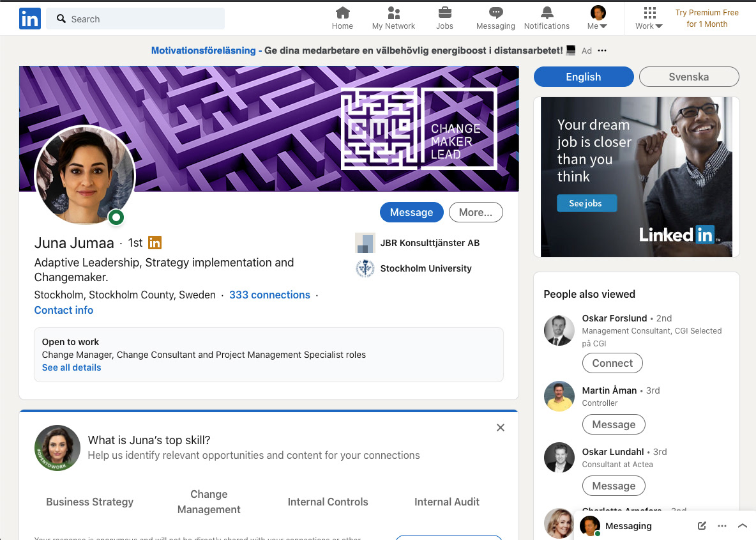Click the 'Consultant at Actea' subtitle
Viewport: 756px width, 540px height.
617,464
